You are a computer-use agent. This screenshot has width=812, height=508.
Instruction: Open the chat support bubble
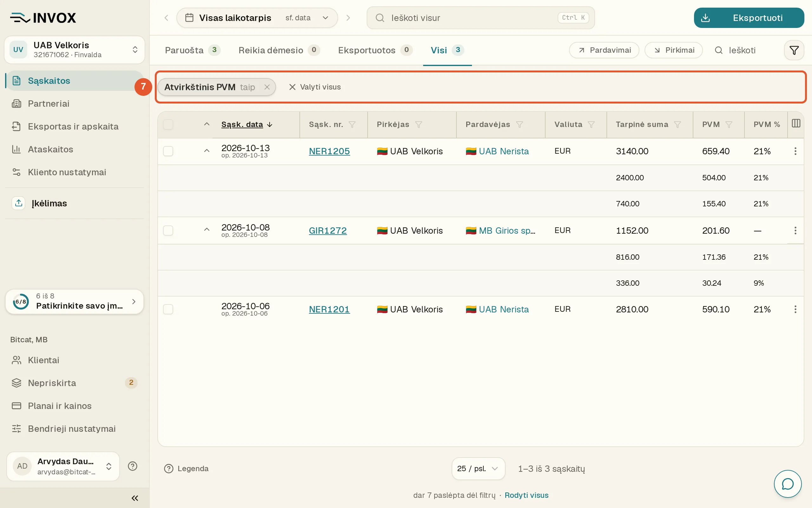coord(788,484)
